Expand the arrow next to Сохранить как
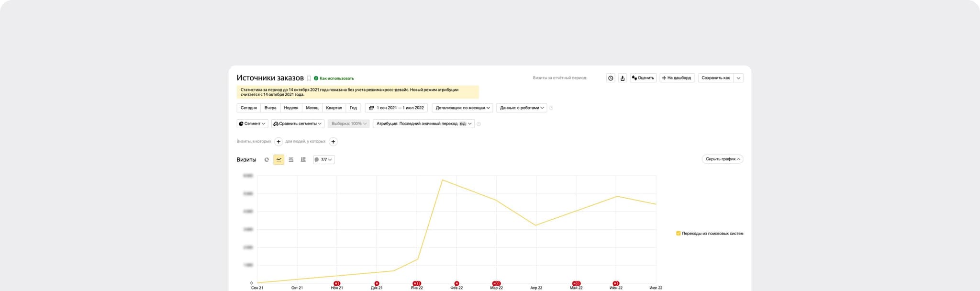Viewport: 980px width, 291px height. tap(738, 78)
